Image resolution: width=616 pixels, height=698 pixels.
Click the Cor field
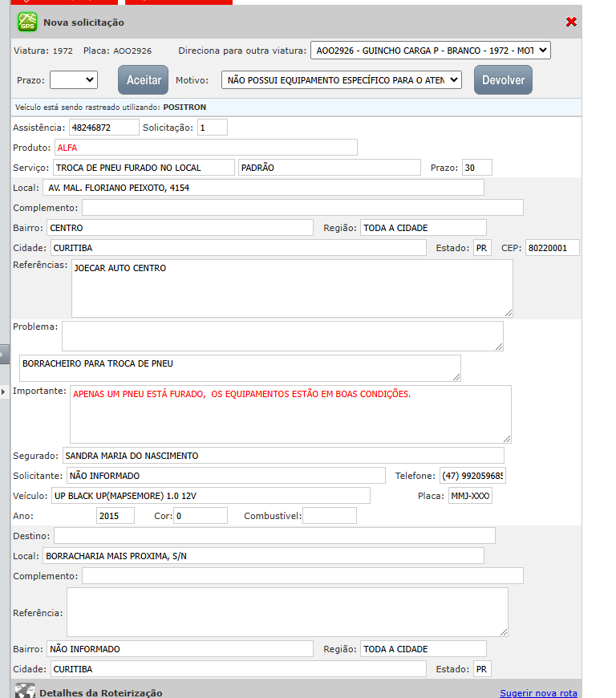pos(201,516)
